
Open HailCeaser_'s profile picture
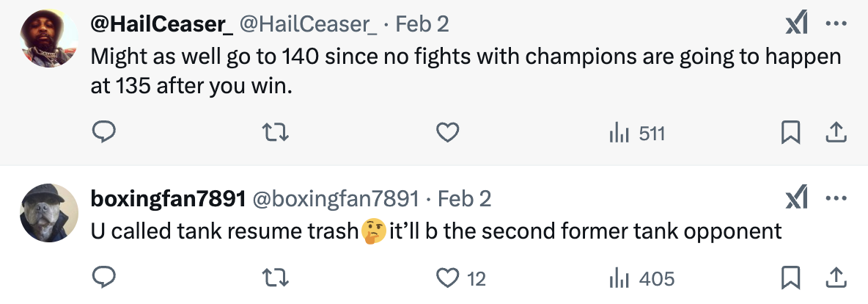click(x=48, y=40)
